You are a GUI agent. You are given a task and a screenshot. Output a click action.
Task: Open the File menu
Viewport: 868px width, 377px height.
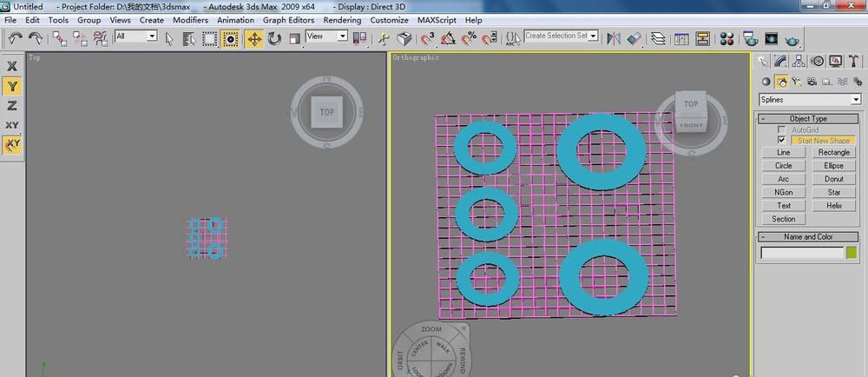click(x=10, y=20)
